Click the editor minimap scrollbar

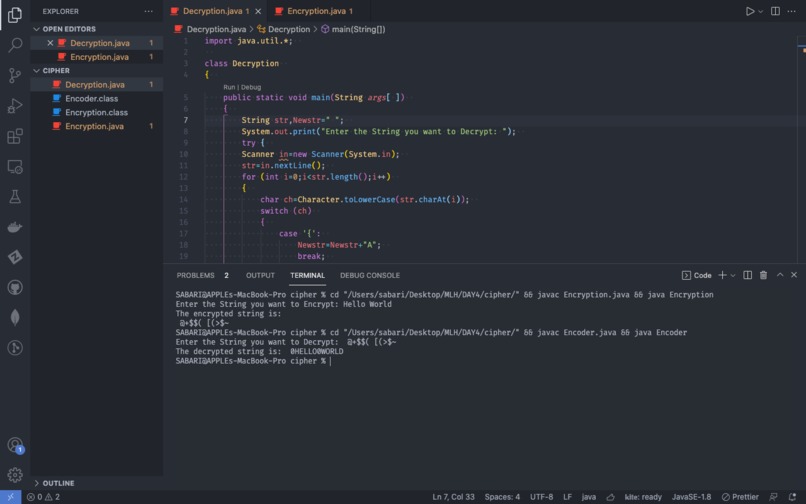pyautogui.click(x=801, y=149)
